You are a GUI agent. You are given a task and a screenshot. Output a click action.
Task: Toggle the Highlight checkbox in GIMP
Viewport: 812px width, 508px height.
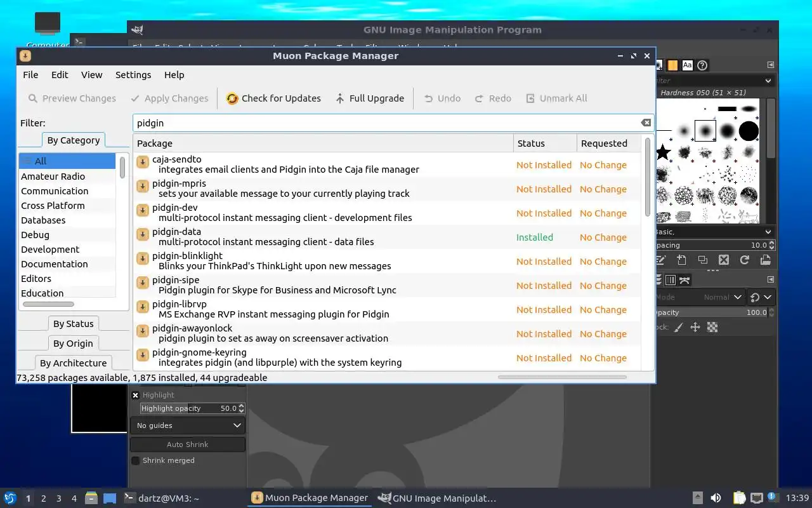(x=135, y=395)
